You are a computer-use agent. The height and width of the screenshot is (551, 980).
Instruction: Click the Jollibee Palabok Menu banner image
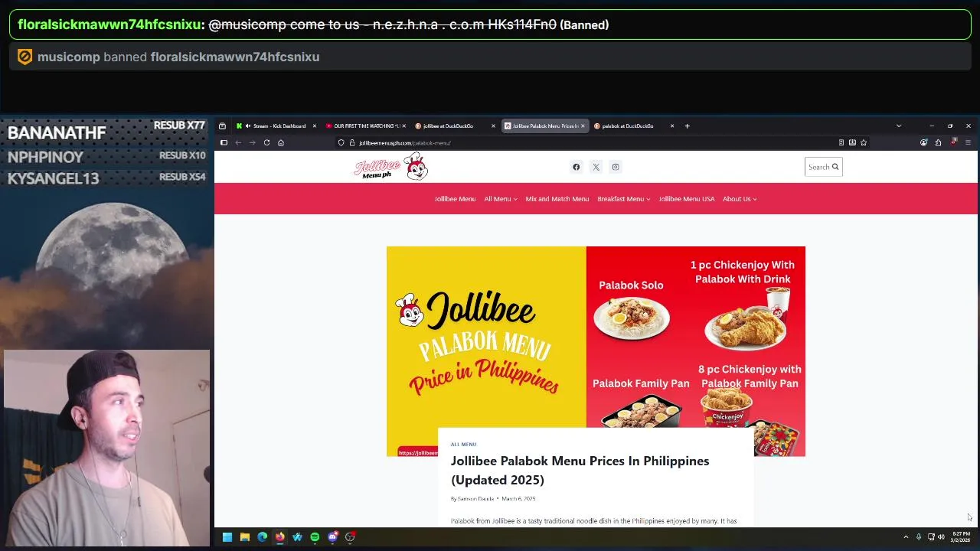tap(596, 351)
